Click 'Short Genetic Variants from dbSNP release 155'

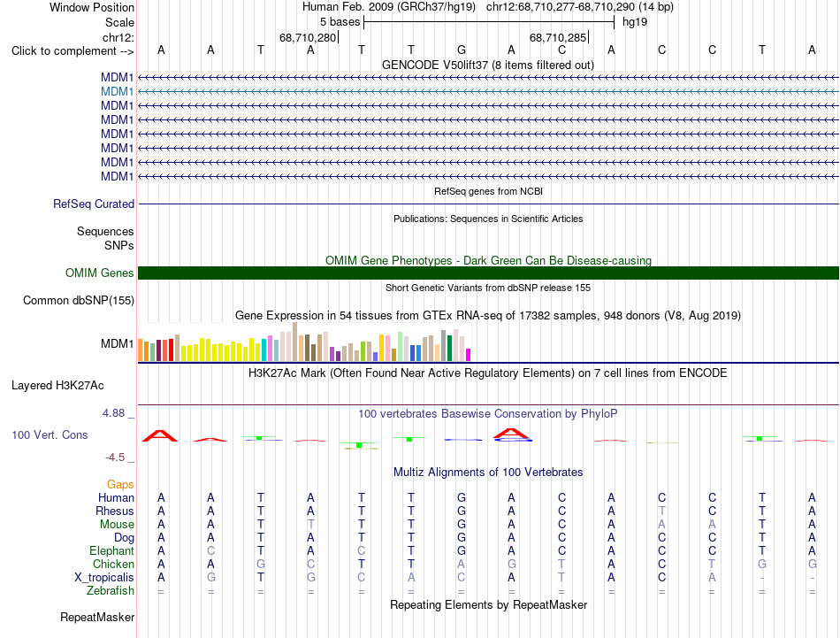pyautogui.click(x=488, y=288)
